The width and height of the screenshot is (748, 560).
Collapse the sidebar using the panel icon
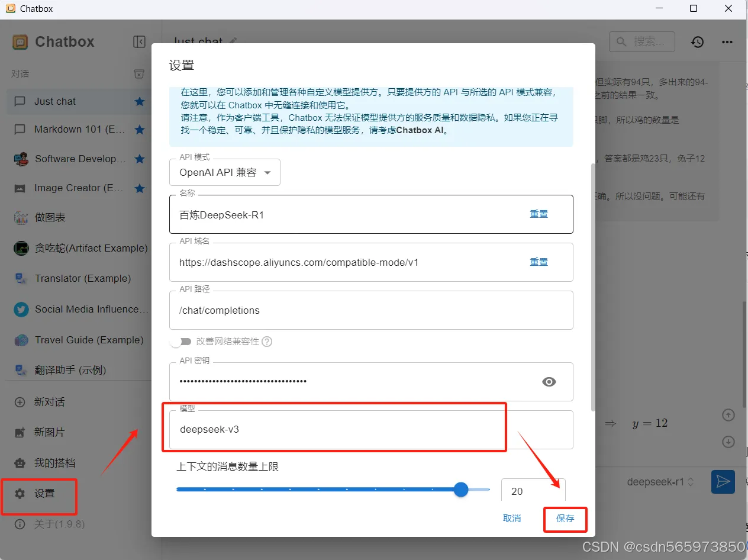point(139,41)
